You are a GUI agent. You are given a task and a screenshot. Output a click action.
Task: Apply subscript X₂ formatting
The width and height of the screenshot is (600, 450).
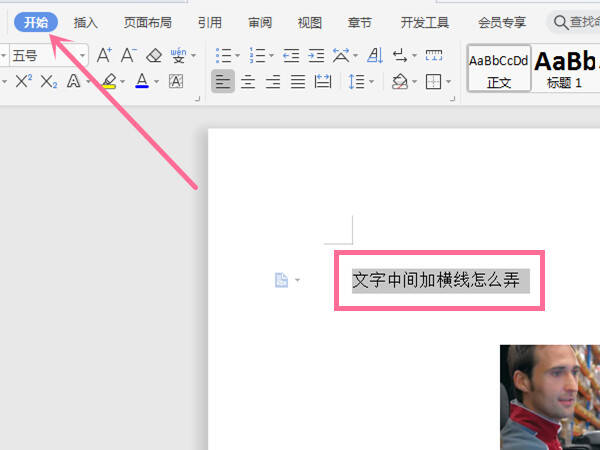point(49,82)
